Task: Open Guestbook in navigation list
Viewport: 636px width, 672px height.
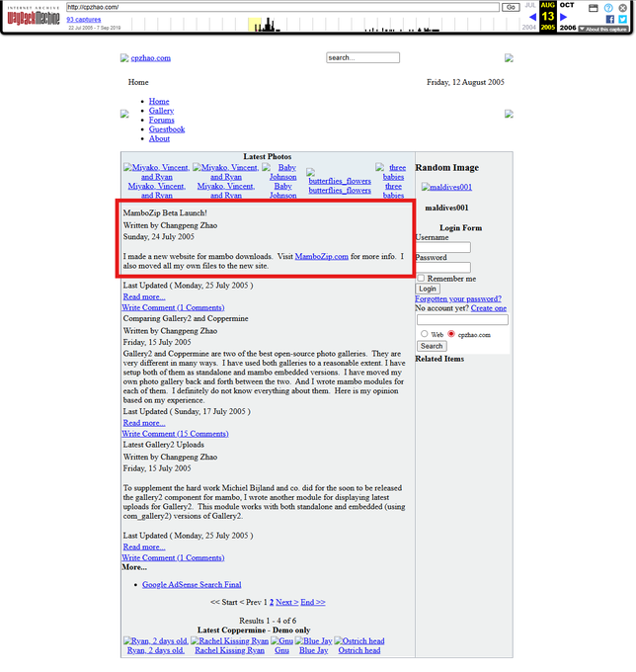Action: point(167,129)
